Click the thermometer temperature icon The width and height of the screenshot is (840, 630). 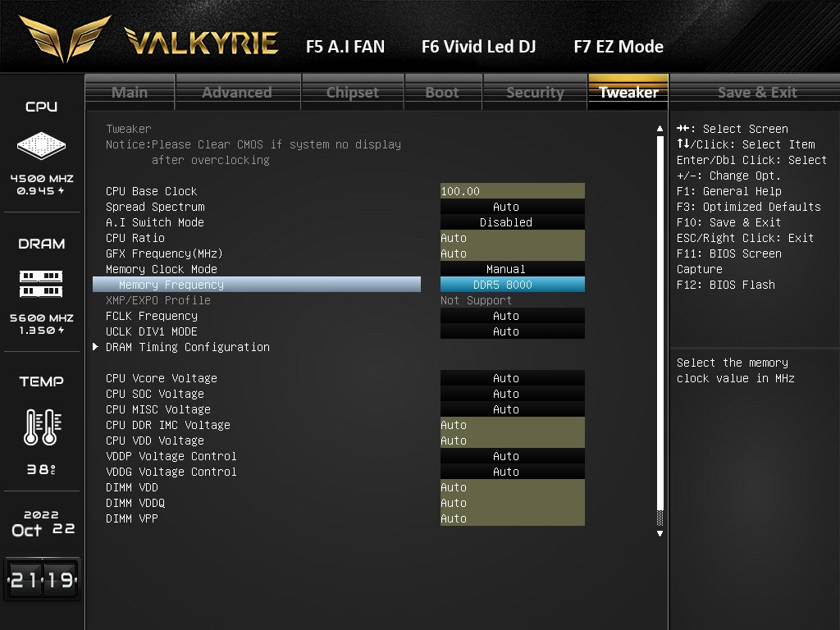click(41, 427)
